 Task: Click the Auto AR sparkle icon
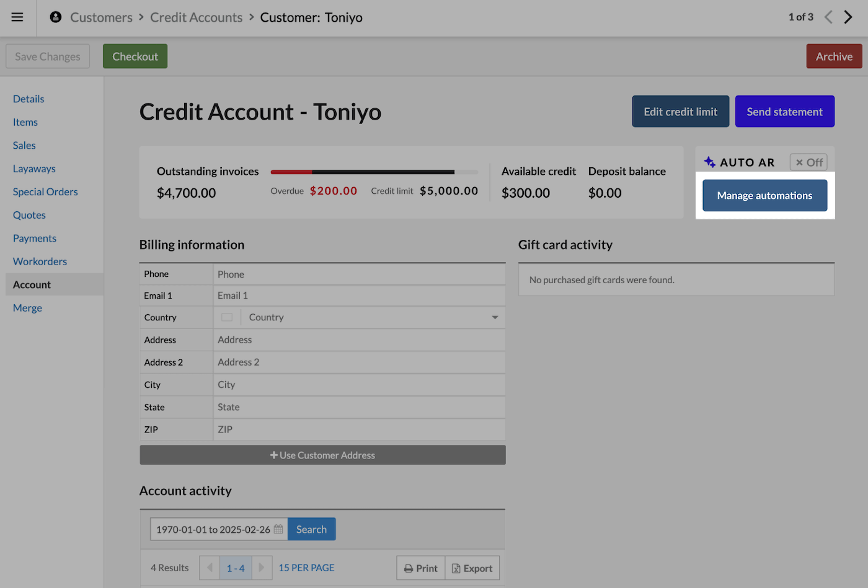[710, 162]
